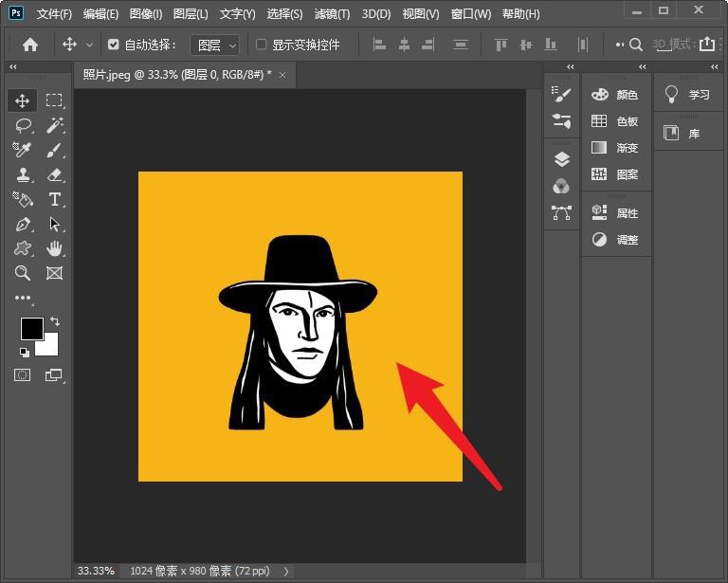
Task: Open the 滤镜(T) menu
Action: tap(330, 14)
